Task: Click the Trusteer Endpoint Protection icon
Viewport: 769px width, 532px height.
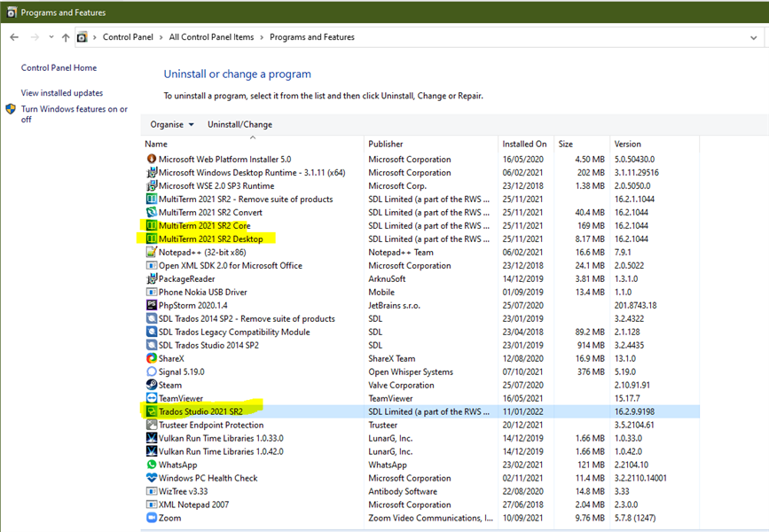Action: (152, 425)
